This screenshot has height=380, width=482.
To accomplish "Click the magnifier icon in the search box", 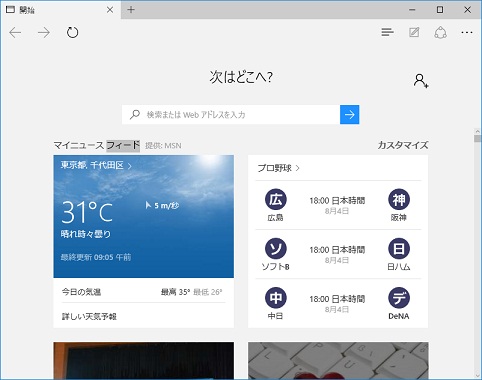I will pyautogui.click(x=135, y=115).
